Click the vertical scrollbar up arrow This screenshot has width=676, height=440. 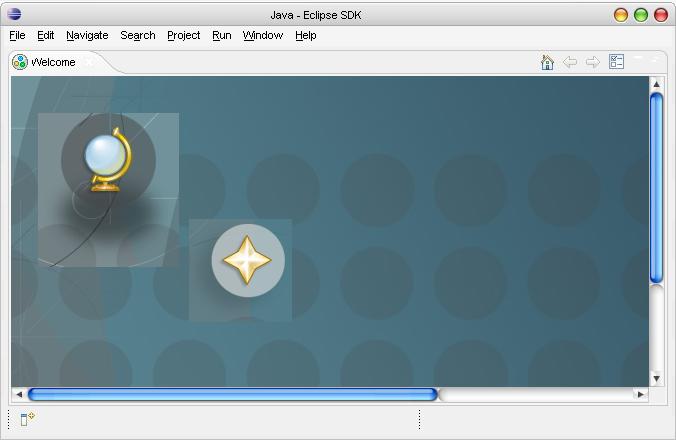pos(656,84)
